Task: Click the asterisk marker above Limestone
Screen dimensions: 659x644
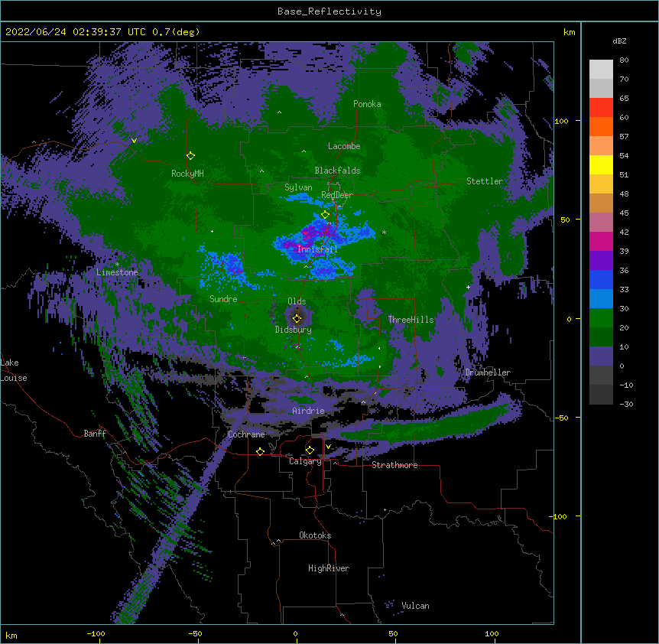Action: (x=117, y=265)
